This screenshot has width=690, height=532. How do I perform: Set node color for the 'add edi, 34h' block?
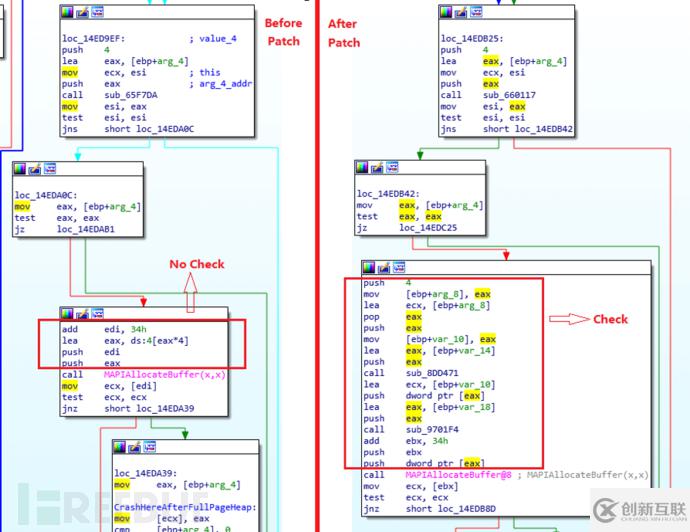pos(67,313)
